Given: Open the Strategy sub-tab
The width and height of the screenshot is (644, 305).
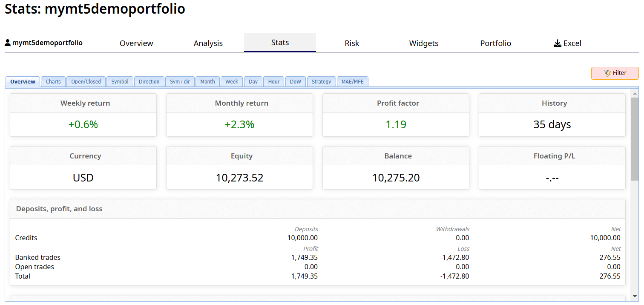Looking at the screenshot, I should pos(321,81).
